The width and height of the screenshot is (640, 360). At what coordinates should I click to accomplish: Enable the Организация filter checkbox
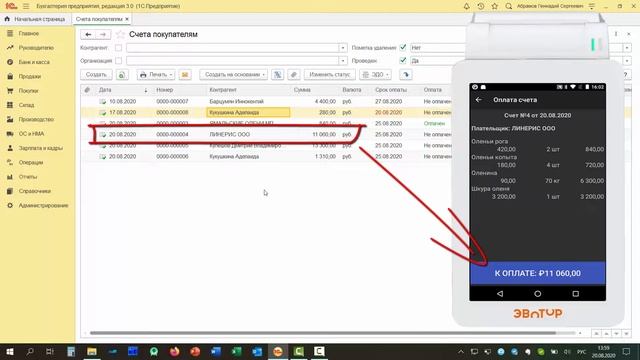point(118,61)
